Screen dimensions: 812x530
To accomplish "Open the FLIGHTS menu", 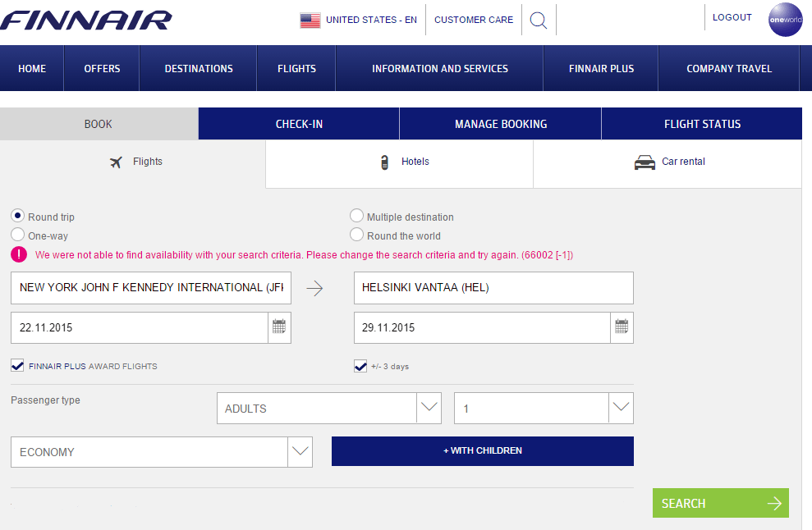I will (x=296, y=69).
